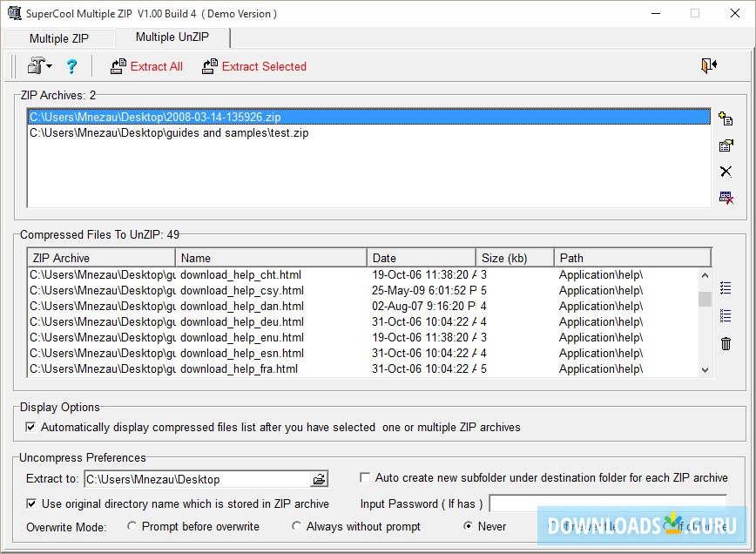
Task: Select Always without prompt radio button
Action: (x=296, y=526)
